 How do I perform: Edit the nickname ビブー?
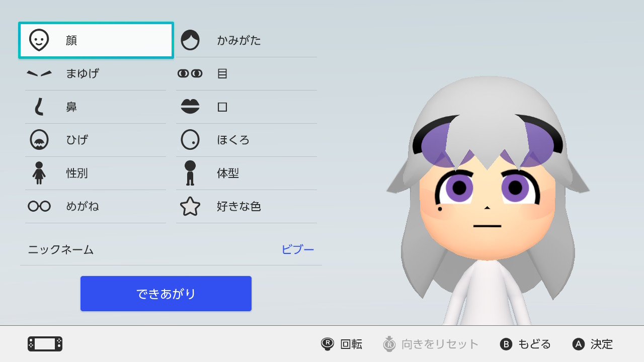pos(298,249)
